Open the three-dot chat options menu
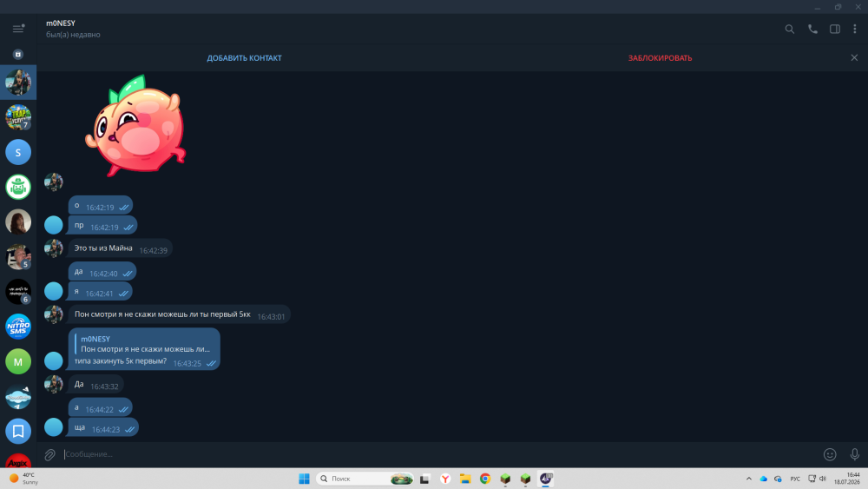This screenshot has height=489, width=868. click(x=855, y=30)
